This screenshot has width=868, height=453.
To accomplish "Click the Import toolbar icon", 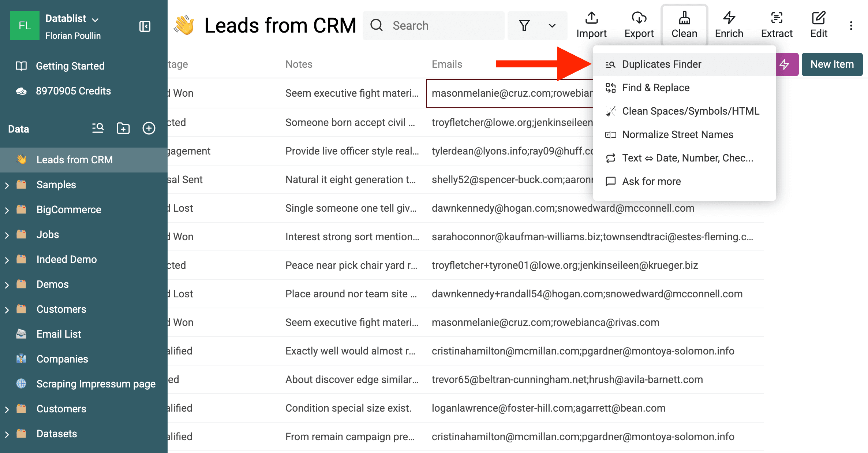I will [591, 25].
